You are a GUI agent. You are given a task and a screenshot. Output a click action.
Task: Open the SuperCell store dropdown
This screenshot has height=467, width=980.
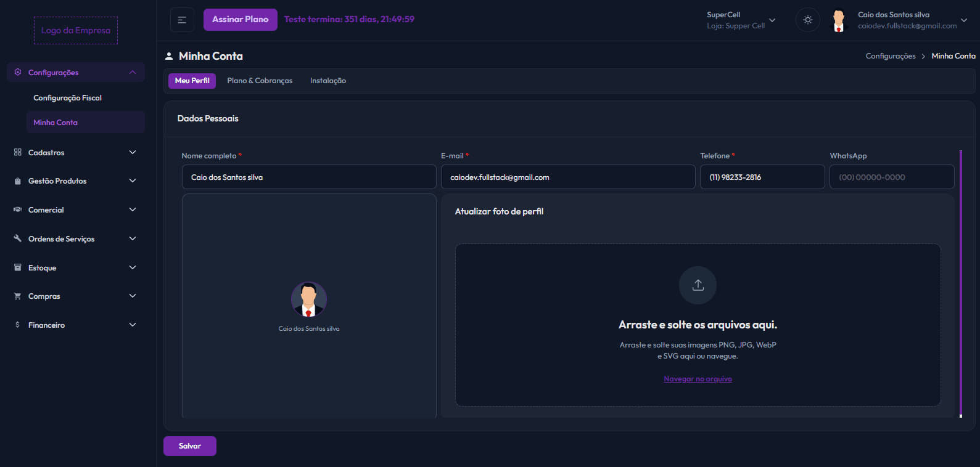tap(741, 20)
